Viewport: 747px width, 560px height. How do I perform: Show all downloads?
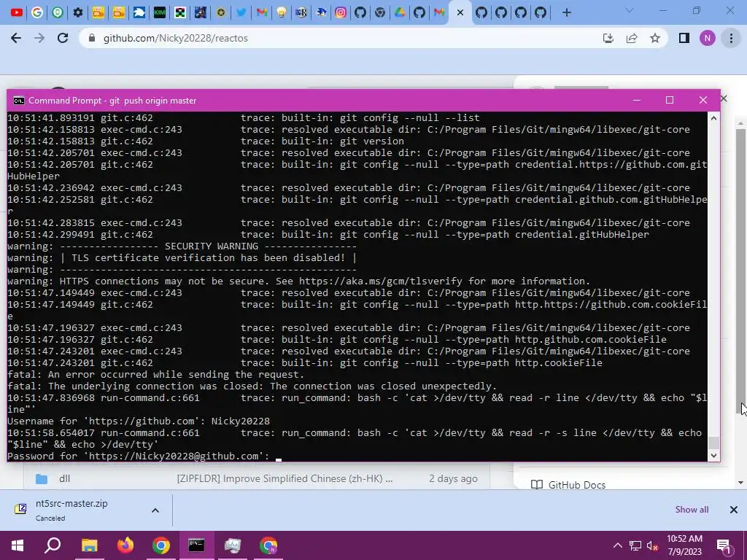(692, 510)
